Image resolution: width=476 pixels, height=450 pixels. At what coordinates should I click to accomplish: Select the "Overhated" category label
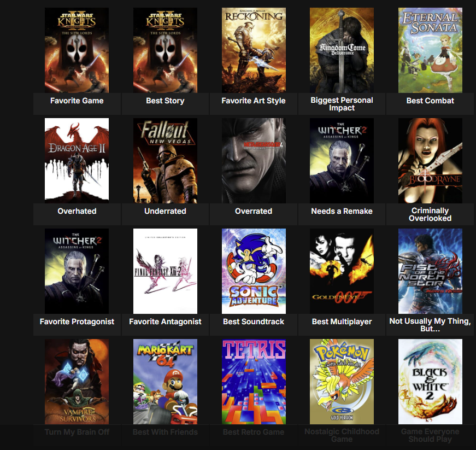[77, 212]
